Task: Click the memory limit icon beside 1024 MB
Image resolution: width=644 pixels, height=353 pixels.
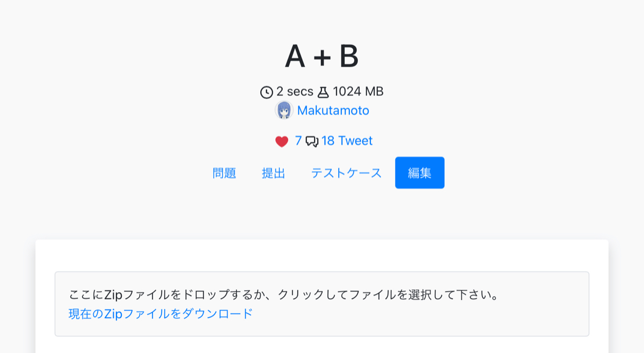Action: click(x=324, y=91)
